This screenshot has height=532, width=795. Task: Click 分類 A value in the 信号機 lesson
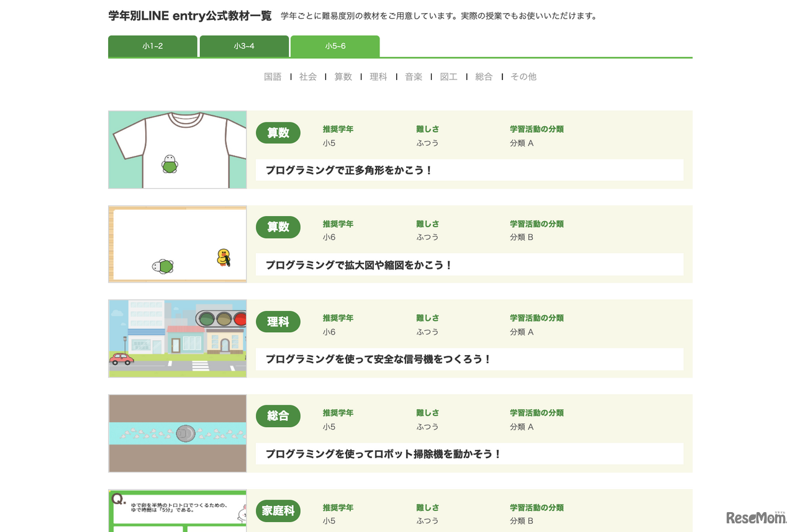522,332
